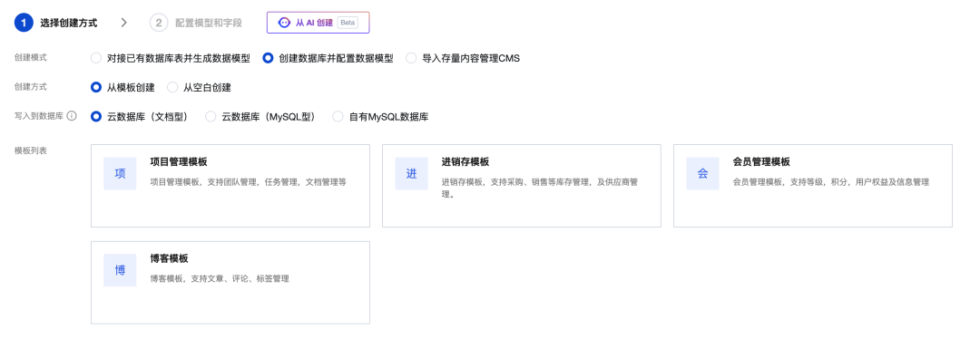Image resolution: width=980 pixels, height=339 pixels.
Task: Click description 项目管理模板，支持团队管理，任务管理，文档管理等
Action: pyautogui.click(x=248, y=182)
